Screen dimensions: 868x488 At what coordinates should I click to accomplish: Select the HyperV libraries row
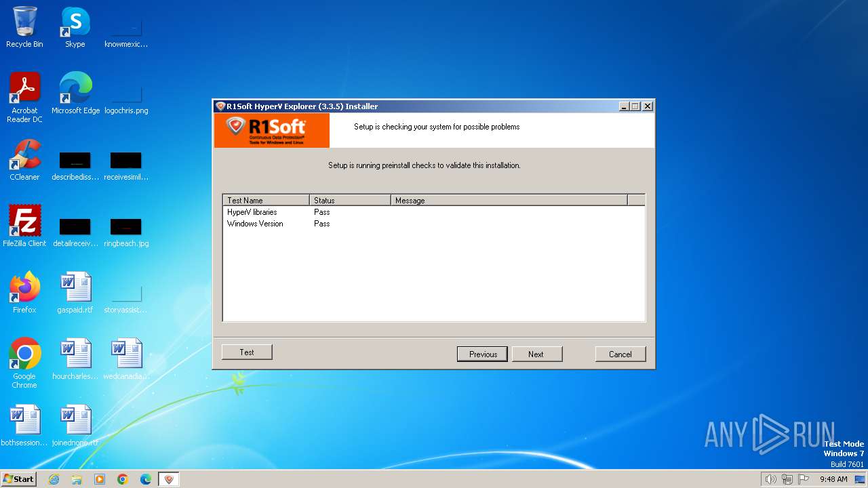tap(433, 212)
